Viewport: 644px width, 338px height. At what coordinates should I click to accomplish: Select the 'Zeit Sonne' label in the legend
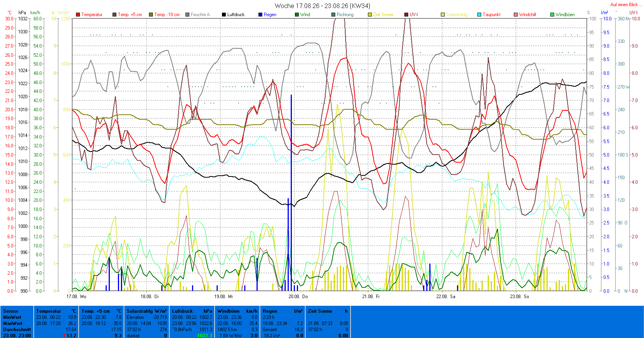(x=383, y=15)
